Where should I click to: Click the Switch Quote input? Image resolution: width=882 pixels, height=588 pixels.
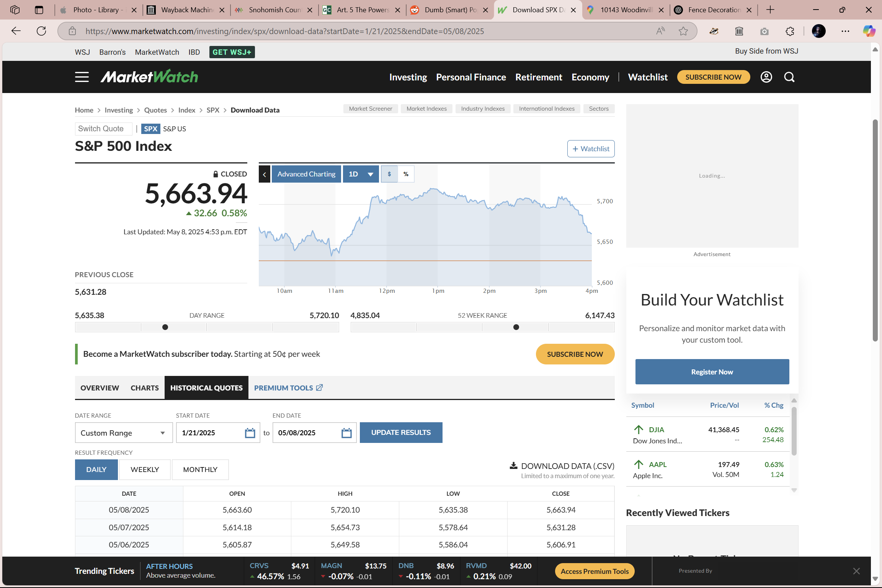click(x=103, y=129)
